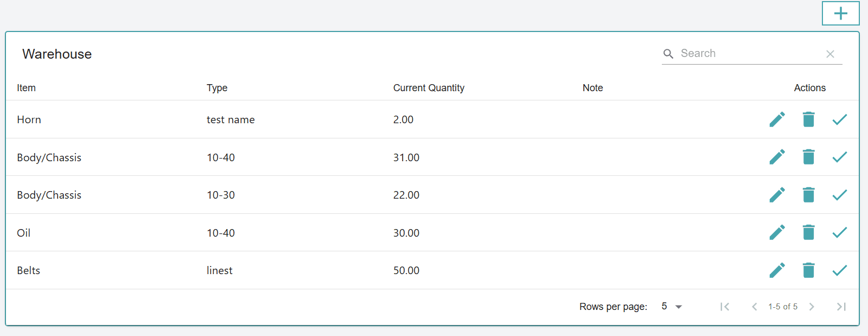Open the Rows per page dropdown
The width and height of the screenshot is (868, 336).
pos(672,307)
